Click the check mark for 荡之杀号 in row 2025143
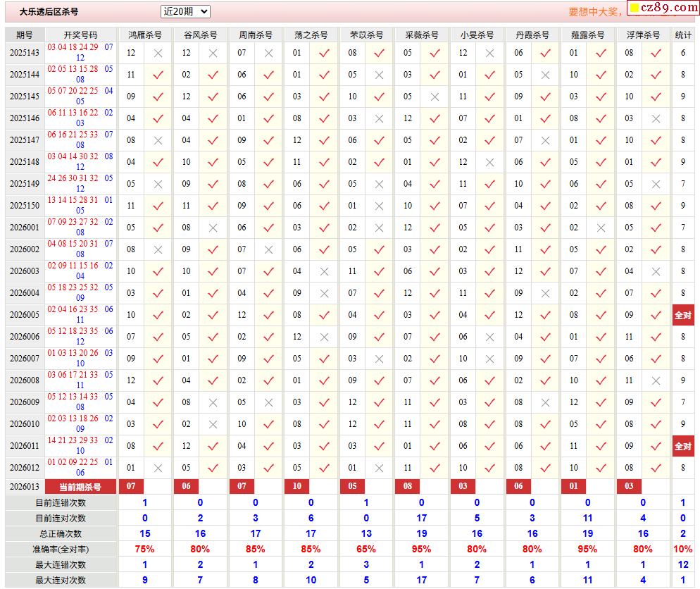700x589 pixels. (324, 53)
